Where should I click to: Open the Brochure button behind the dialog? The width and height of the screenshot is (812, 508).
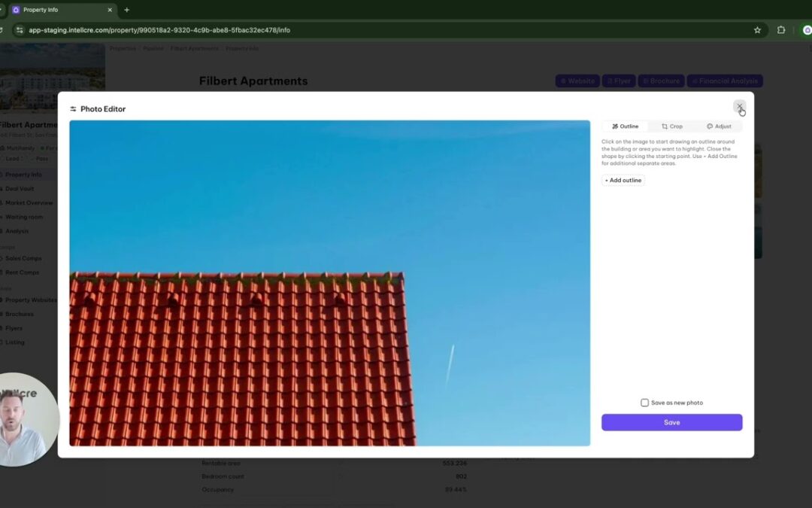(662, 81)
